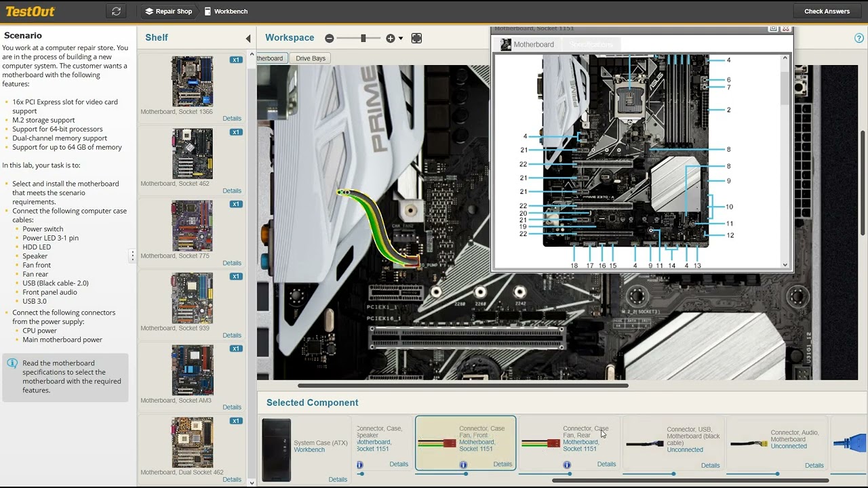Select the Motherboard Socket AM3 thumbnail
This screenshot has width=868, height=488.
(x=192, y=370)
